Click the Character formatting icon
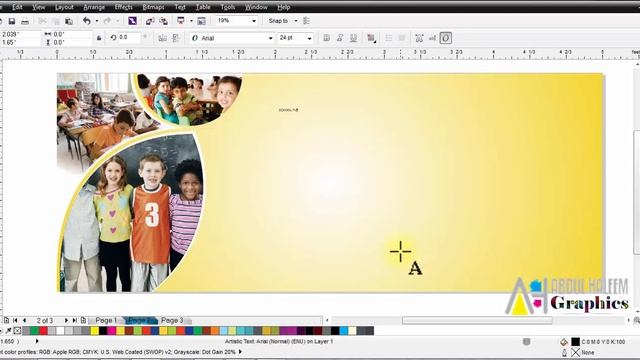 tap(419, 38)
